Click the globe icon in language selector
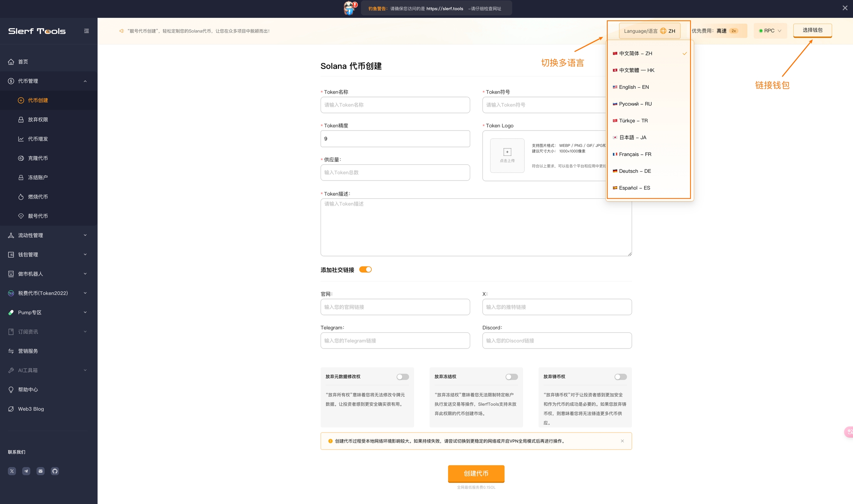This screenshot has height=504, width=853. pyautogui.click(x=663, y=31)
